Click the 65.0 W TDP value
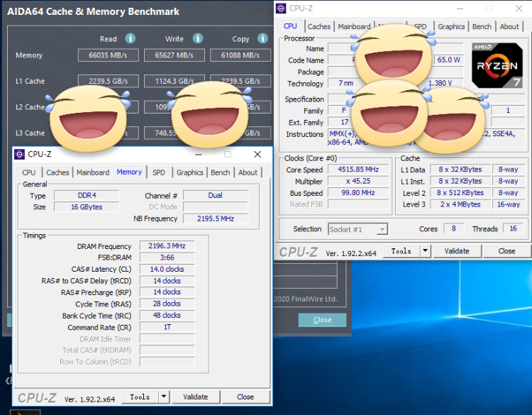This screenshot has width=532, height=415. point(448,60)
